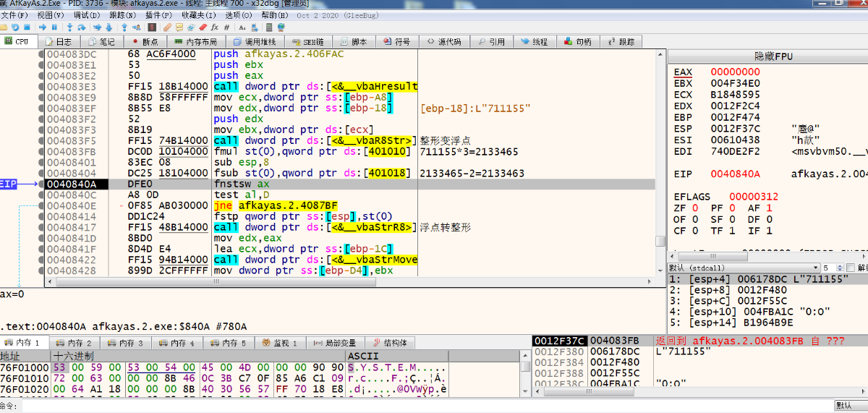Select the 局部变量 tab

336,343
